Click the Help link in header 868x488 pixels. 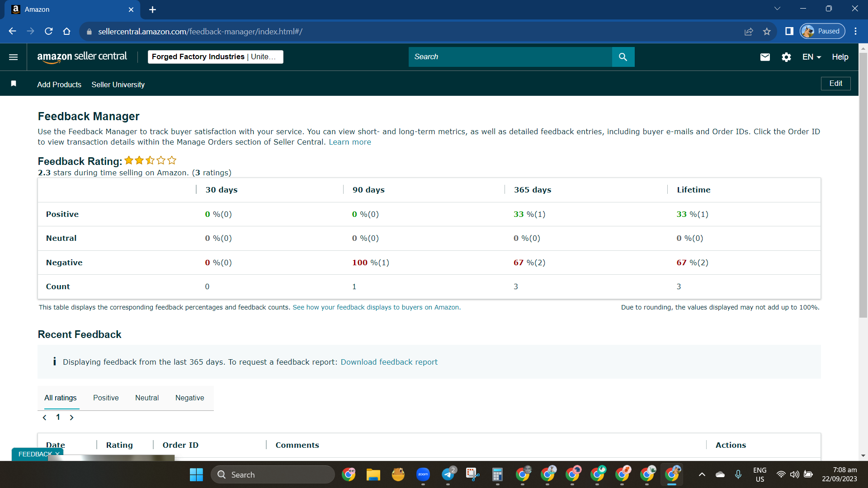840,57
